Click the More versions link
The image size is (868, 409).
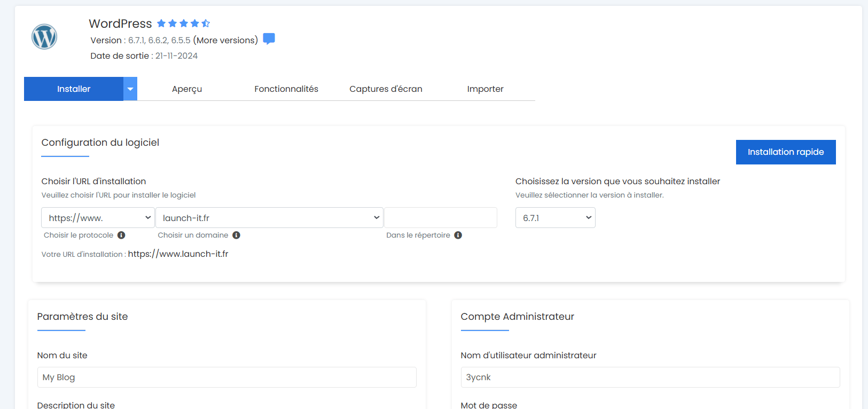[225, 40]
